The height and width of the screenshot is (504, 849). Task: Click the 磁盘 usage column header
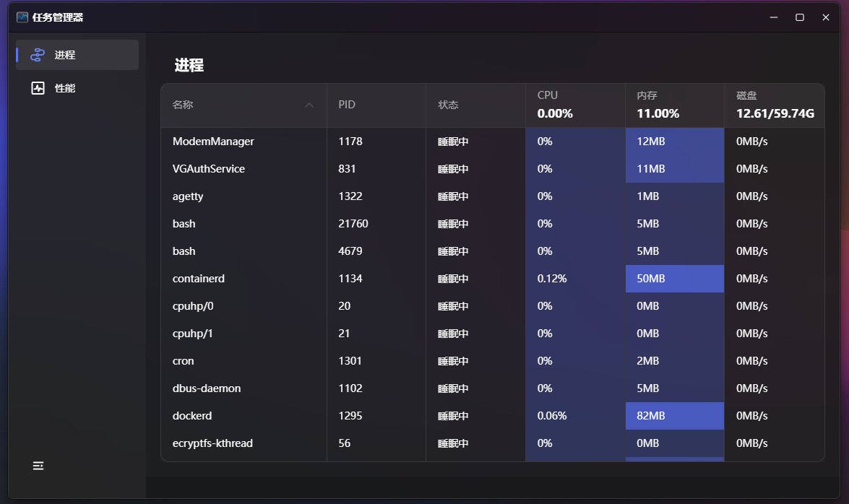(x=774, y=105)
